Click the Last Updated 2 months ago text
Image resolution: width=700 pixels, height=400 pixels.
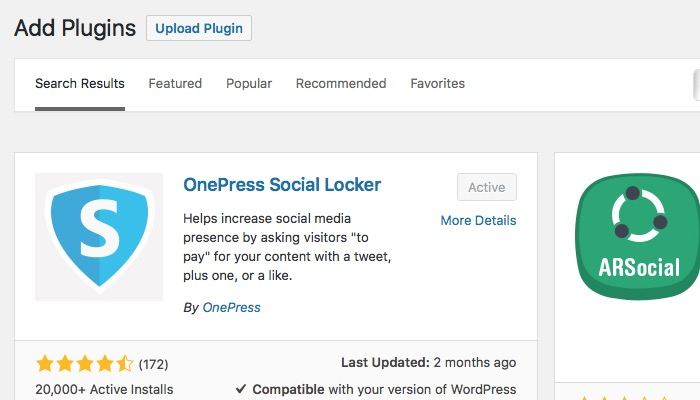tap(428, 363)
